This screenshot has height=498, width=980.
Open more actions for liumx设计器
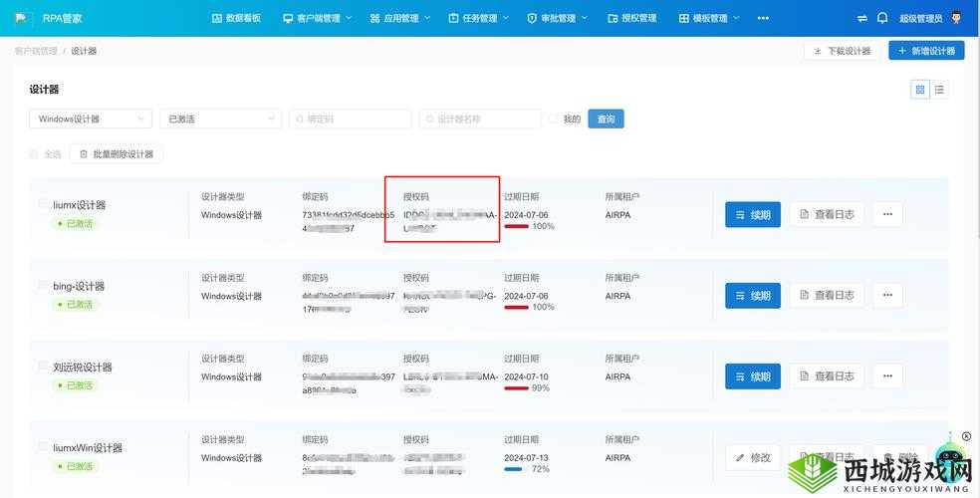click(x=887, y=214)
